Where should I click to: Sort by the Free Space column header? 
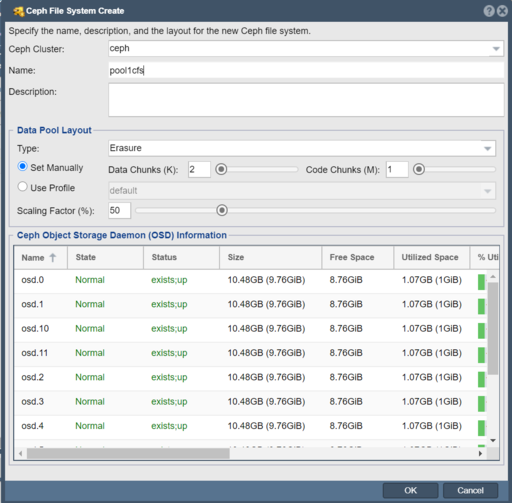358,257
